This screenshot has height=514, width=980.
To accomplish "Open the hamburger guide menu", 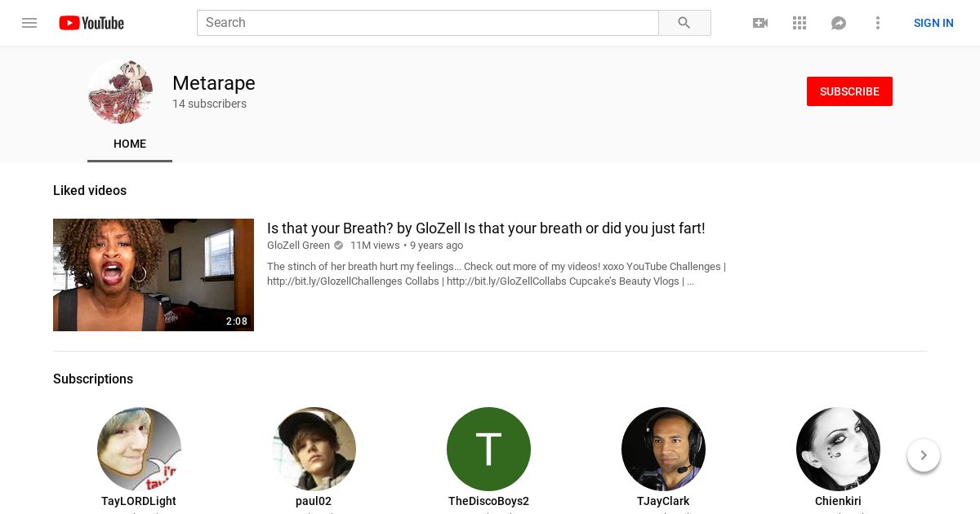I will click(x=29, y=23).
